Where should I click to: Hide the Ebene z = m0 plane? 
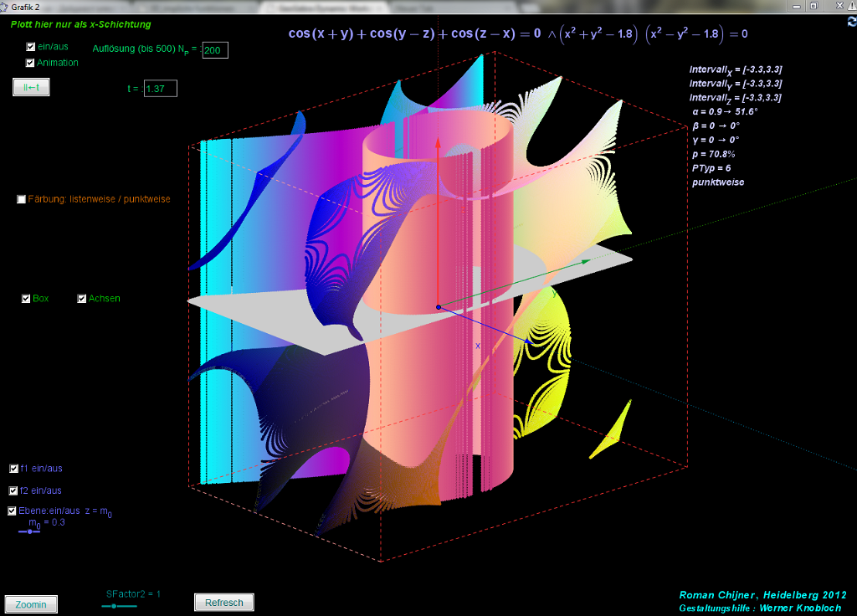click(13, 511)
